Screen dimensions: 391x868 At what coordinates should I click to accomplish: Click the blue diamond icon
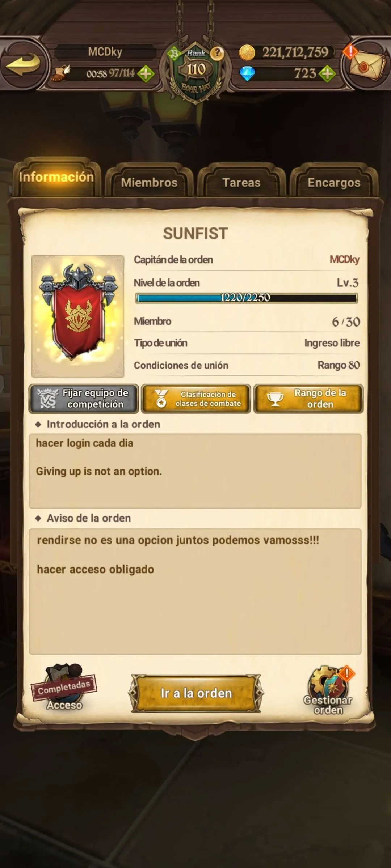click(x=247, y=74)
